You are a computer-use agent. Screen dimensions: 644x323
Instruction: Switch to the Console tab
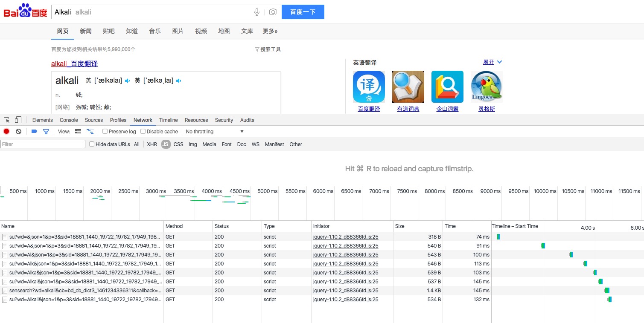point(69,120)
